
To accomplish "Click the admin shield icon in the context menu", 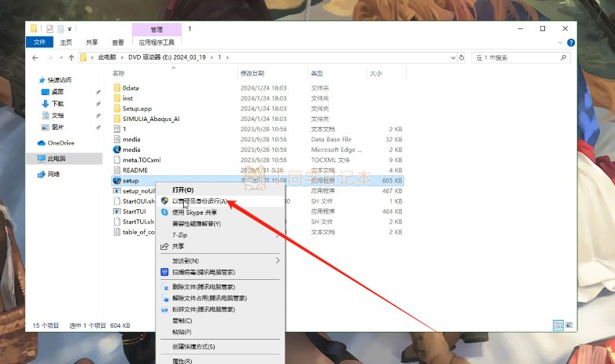I will tap(164, 200).
